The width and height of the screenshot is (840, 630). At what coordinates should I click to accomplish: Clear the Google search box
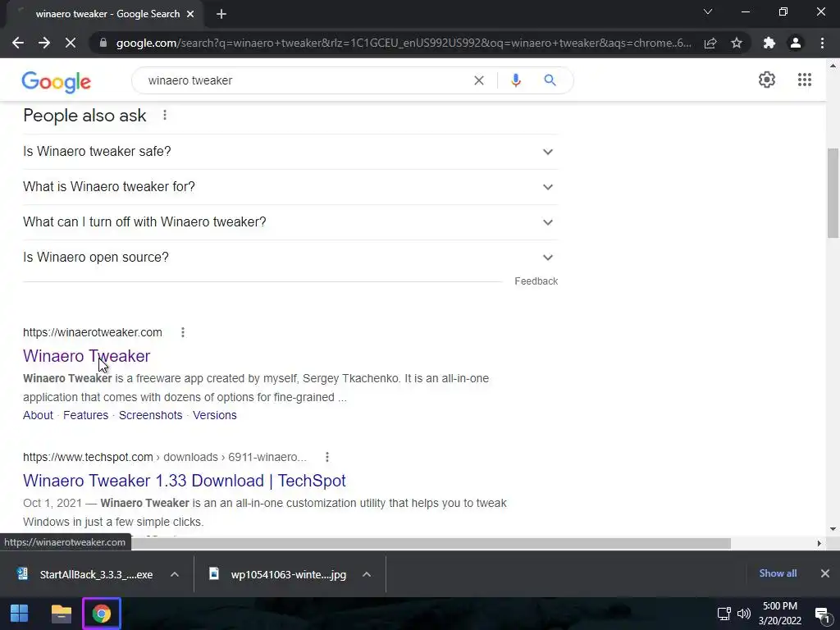tap(479, 80)
